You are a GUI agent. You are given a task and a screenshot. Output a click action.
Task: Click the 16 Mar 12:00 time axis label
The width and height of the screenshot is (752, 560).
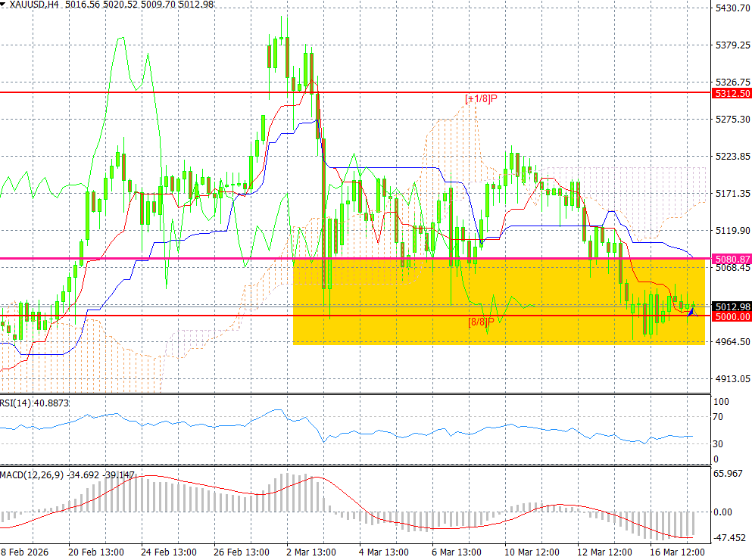click(x=677, y=552)
